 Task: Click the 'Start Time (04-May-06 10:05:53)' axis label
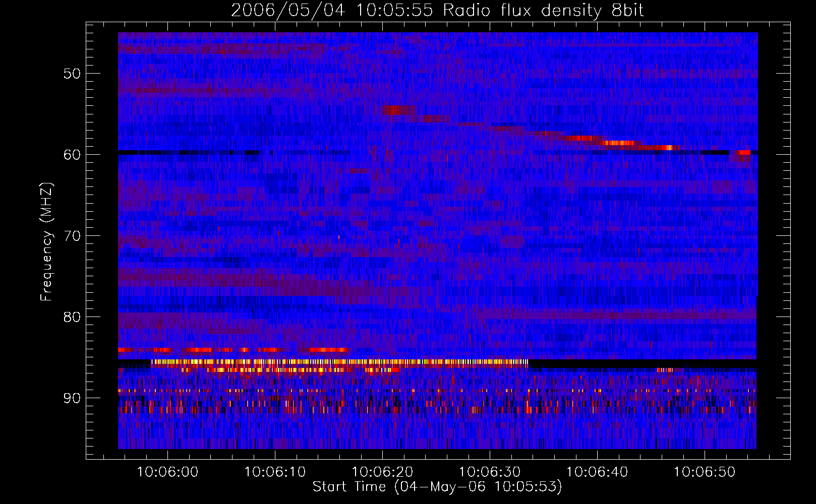click(x=437, y=487)
